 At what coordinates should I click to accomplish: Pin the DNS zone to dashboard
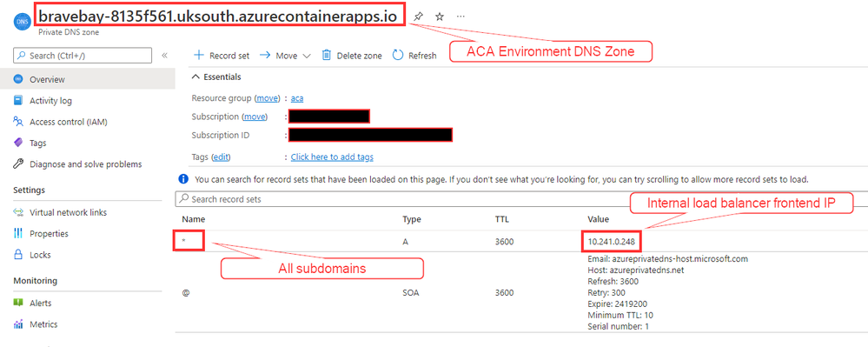419,17
